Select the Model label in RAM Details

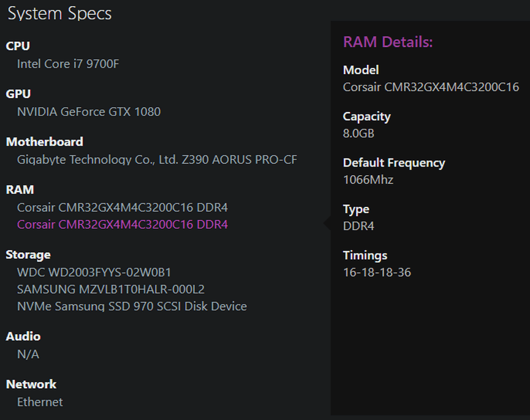click(361, 70)
